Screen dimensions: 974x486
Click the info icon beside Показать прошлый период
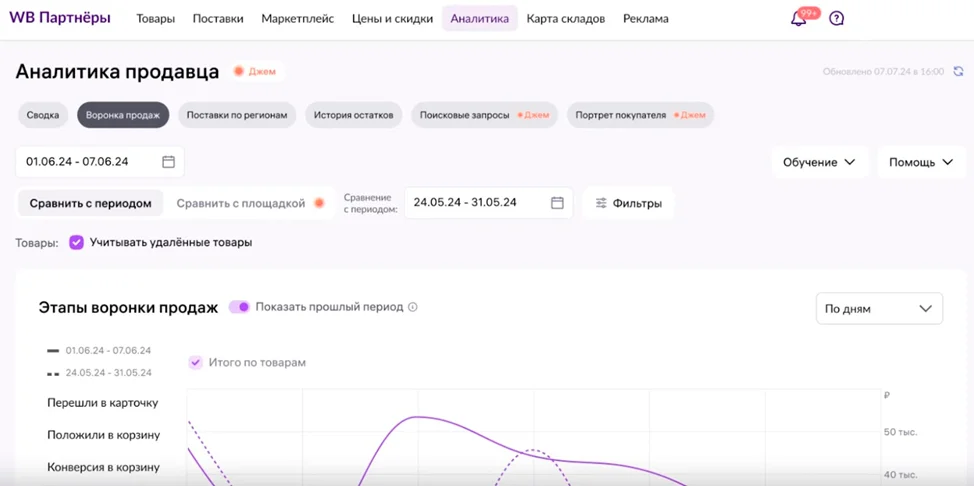pyautogui.click(x=413, y=307)
